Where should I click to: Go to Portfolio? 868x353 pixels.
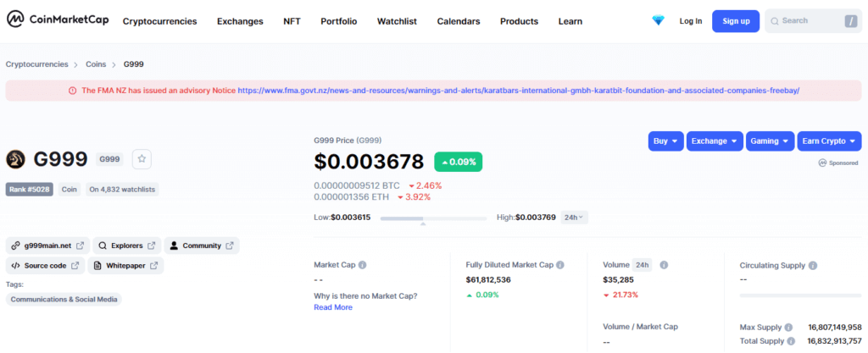[x=339, y=21]
